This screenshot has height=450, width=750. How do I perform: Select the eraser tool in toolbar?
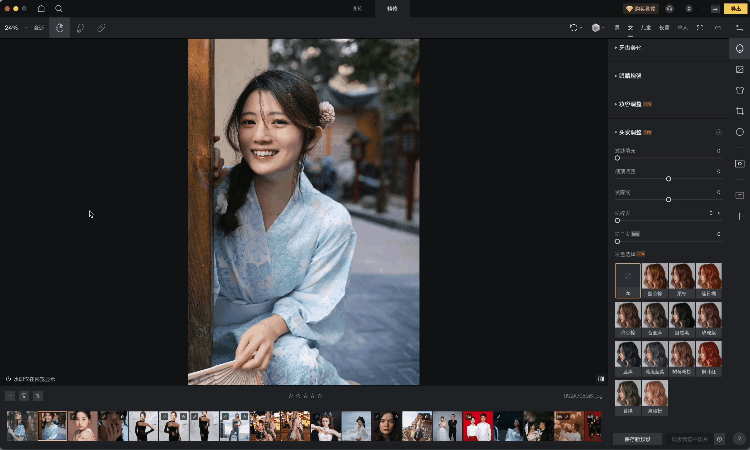point(101,28)
